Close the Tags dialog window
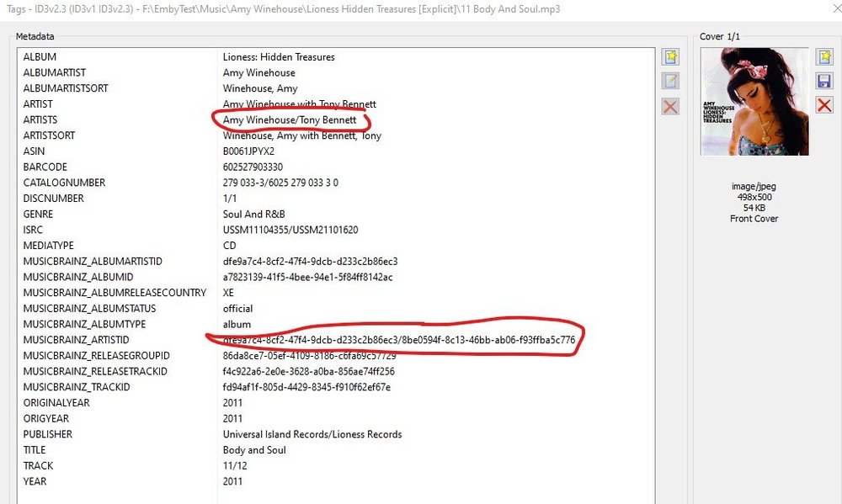 (x=835, y=8)
